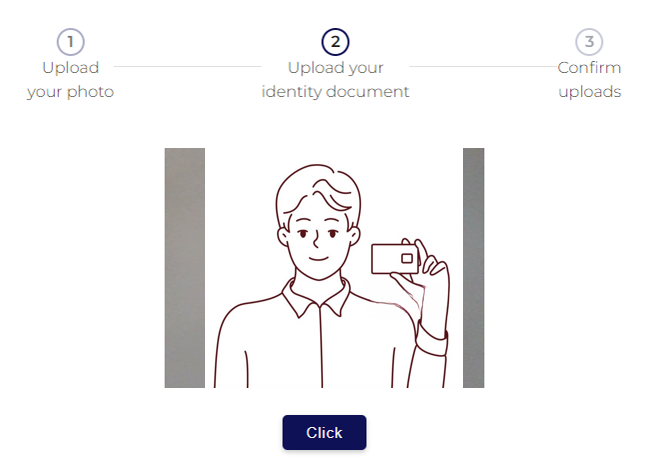
Task: Click the person's left ear in the illustration
Action: [282, 237]
